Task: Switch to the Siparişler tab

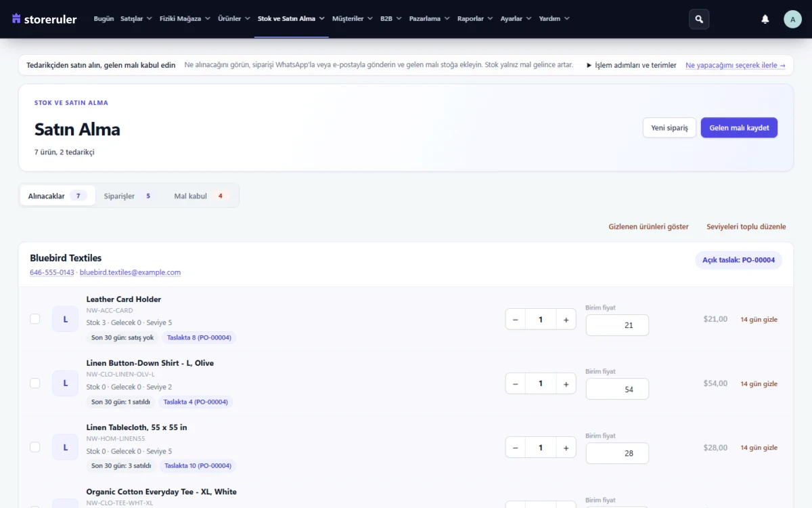Action: [130, 196]
